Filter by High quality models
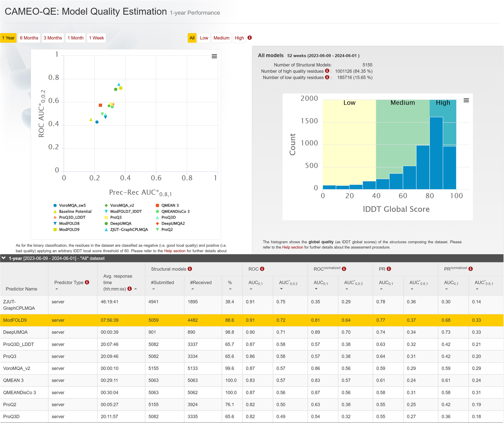Screen dimensions: 504x423 239,38
